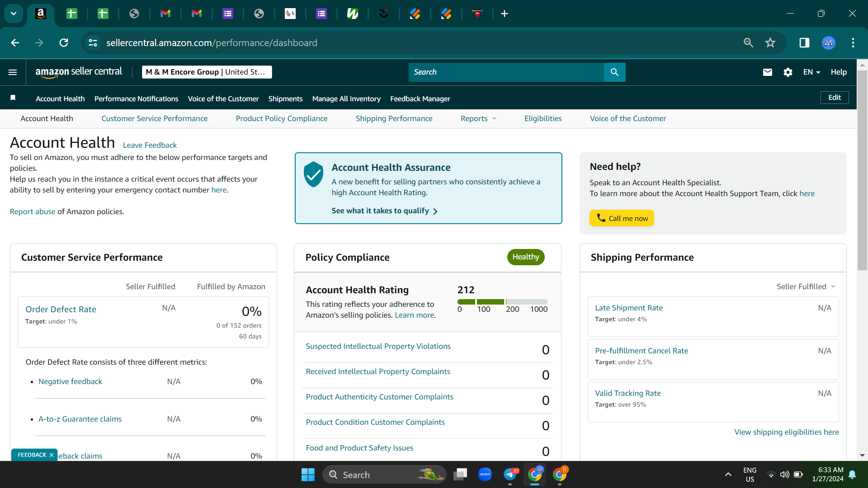This screenshot has width=868, height=488.
Task: Open See what it takes to qualify
Action: (x=384, y=211)
